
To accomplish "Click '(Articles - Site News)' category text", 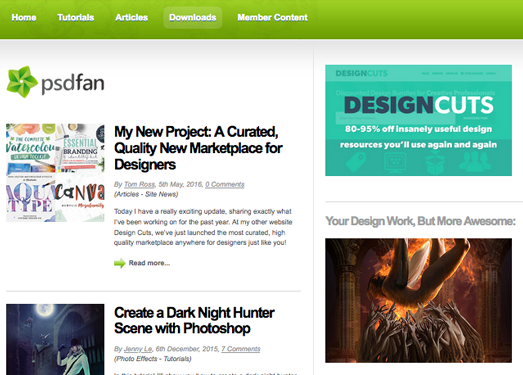I will click(x=146, y=194).
